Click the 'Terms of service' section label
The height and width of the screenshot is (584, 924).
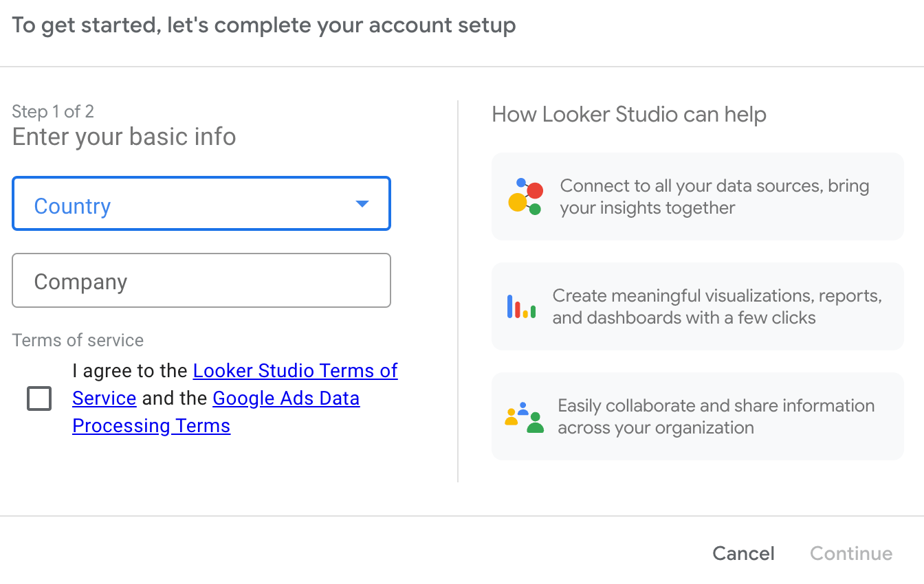(78, 340)
